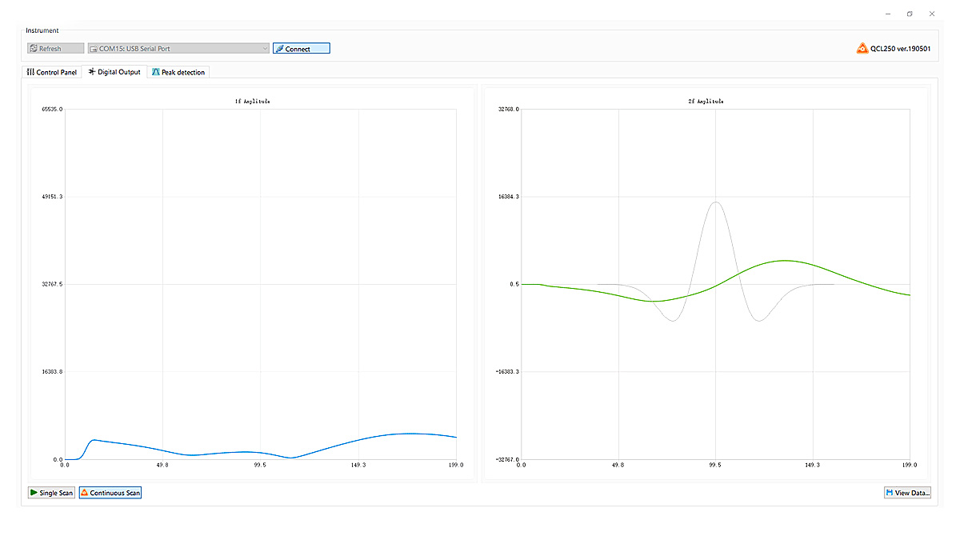Switch to the Control Panel tab
Screen dimensions: 960x560
52,72
